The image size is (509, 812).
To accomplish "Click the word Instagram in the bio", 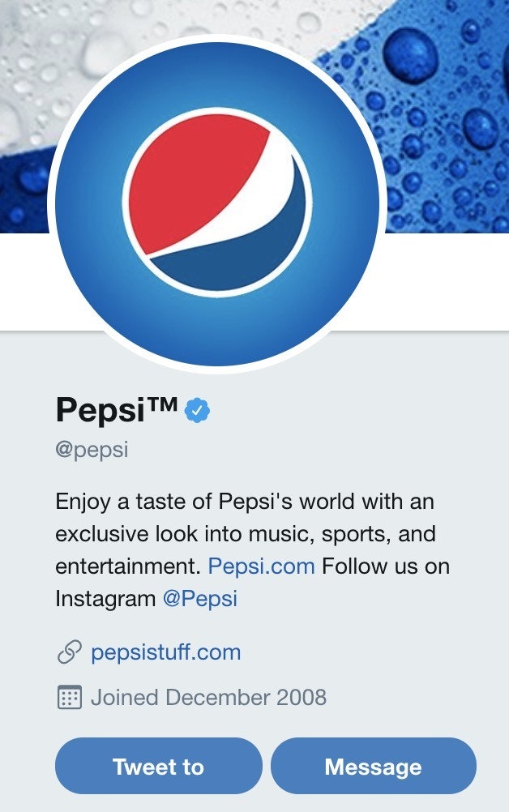I will pyautogui.click(x=105, y=599).
